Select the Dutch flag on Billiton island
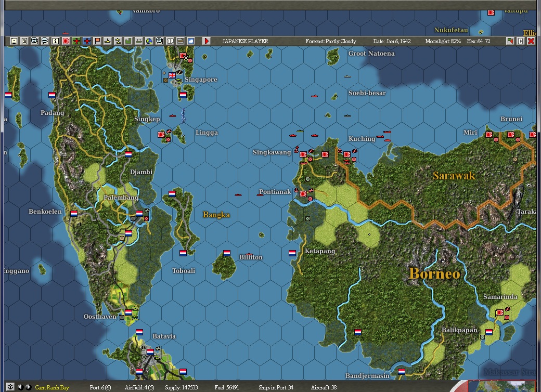Image resolution: width=541 pixels, height=392 pixels. coord(227,253)
